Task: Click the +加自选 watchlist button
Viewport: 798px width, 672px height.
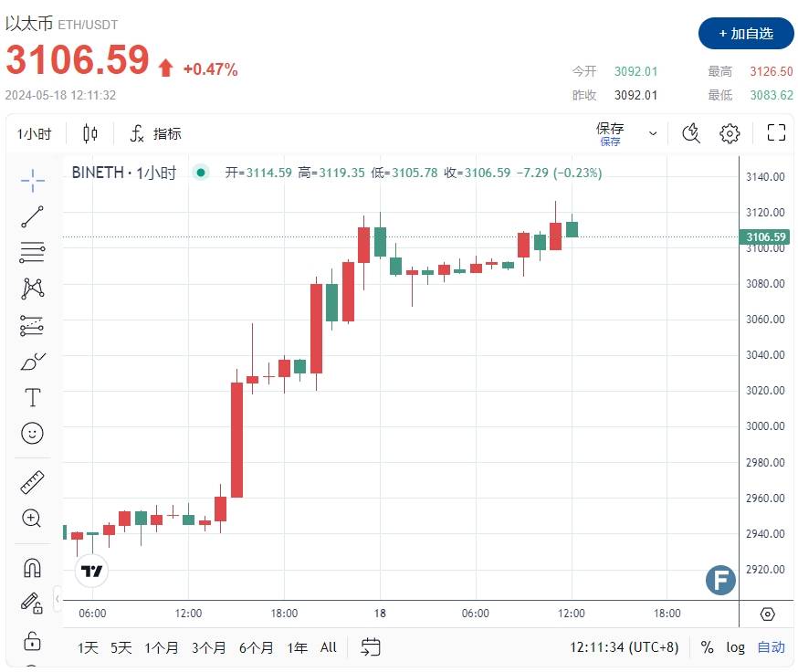Action: (746, 33)
